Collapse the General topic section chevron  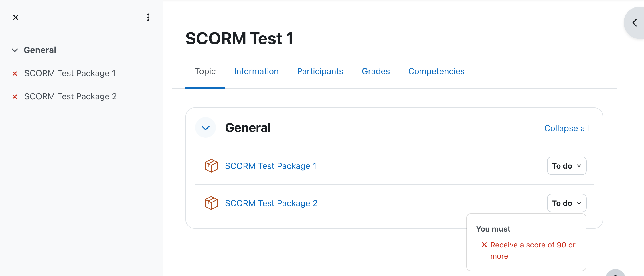click(x=206, y=128)
